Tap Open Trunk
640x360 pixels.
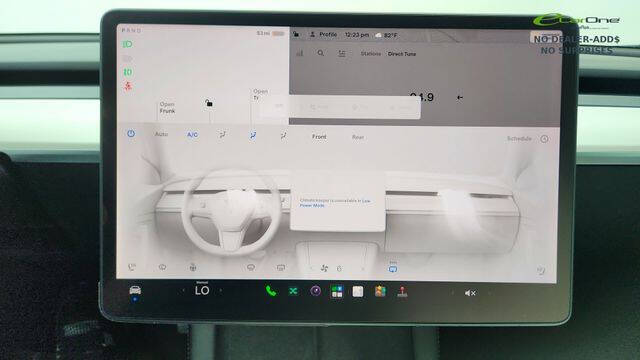pos(260,94)
